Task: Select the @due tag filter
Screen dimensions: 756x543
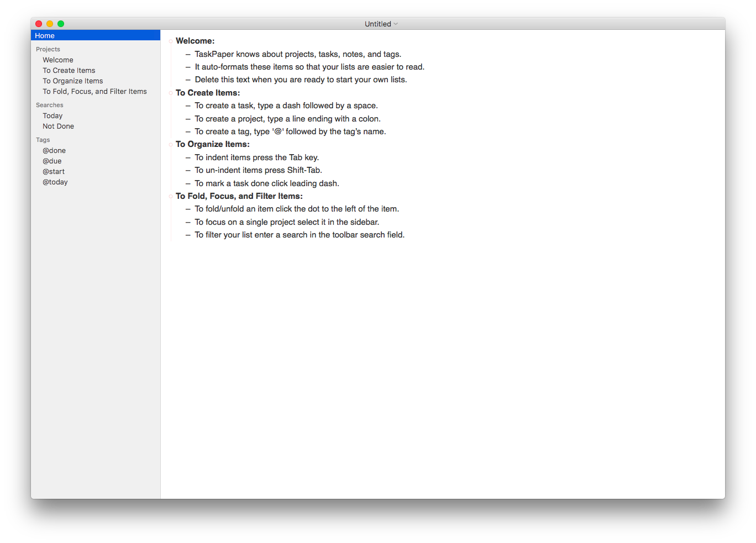Action: pos(52,161)
